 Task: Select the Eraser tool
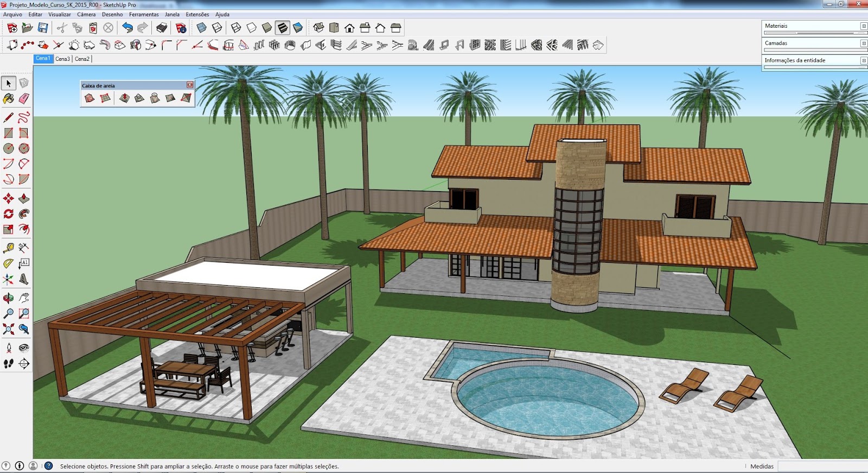point(24,99)
